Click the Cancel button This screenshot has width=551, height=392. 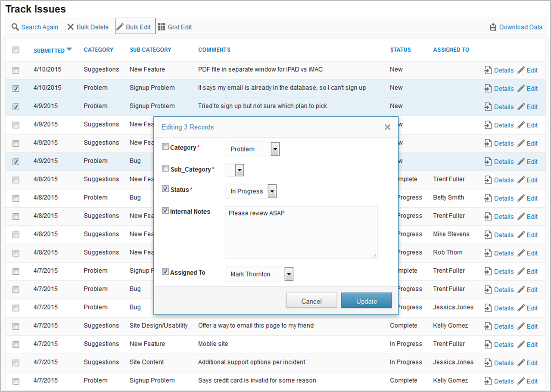(311, 301)
